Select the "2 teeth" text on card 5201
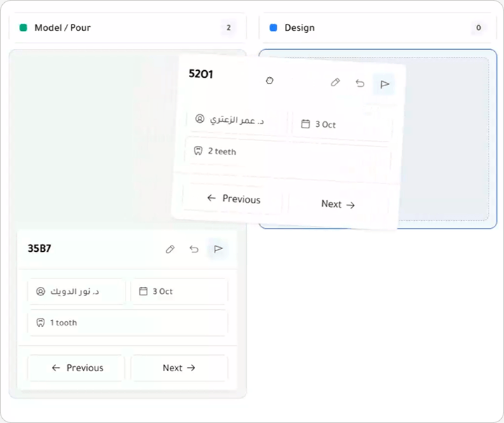Screen dimensions: 504x423 pyautogui.click(x=222, y=151)
